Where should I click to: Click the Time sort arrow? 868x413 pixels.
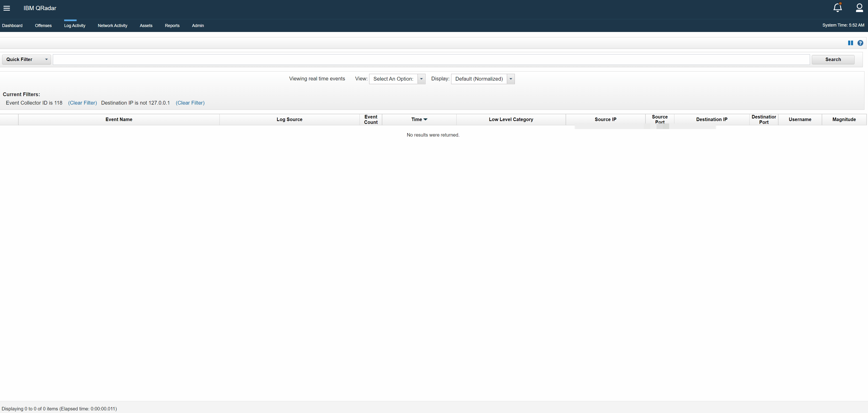(x=426, y=119)
